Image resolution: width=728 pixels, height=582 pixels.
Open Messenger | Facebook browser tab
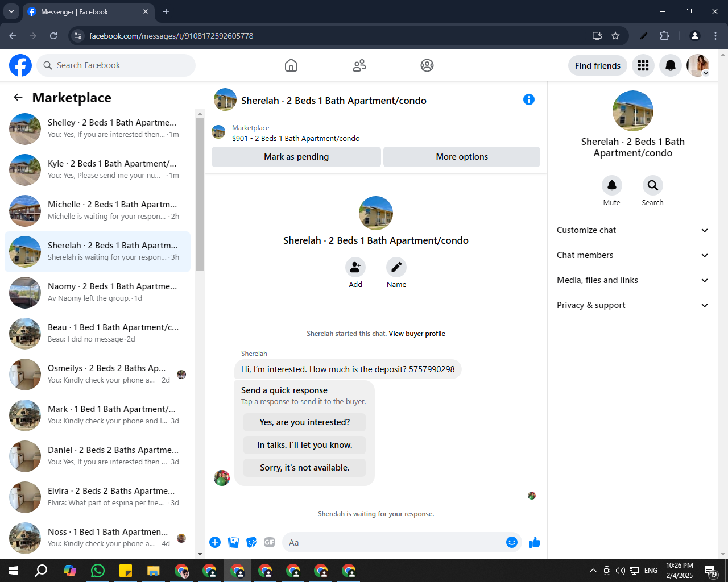coord(88,11)
